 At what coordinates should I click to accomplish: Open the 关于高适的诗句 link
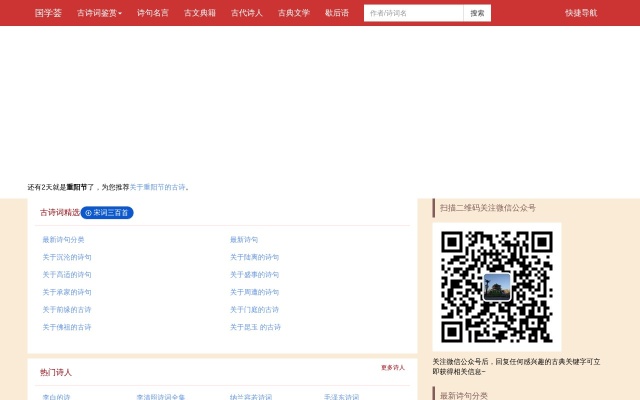tap(66, 274)
